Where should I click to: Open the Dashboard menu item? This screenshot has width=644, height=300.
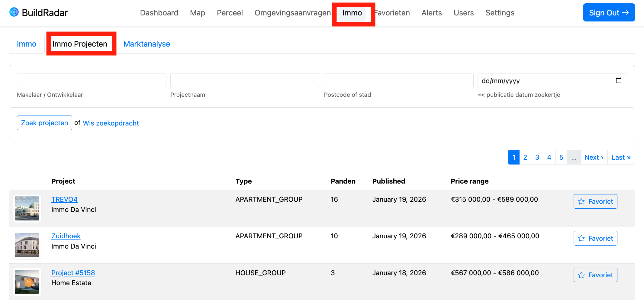[159, 13]
